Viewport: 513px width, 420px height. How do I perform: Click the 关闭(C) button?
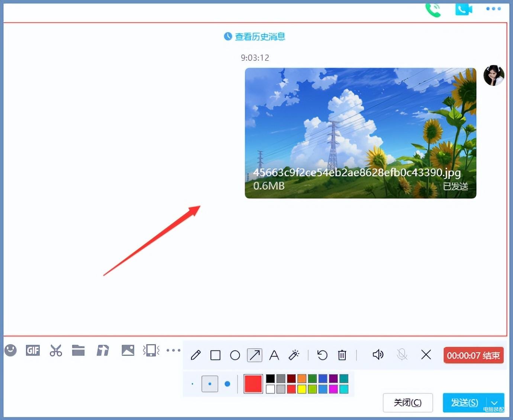coord(408,403)
